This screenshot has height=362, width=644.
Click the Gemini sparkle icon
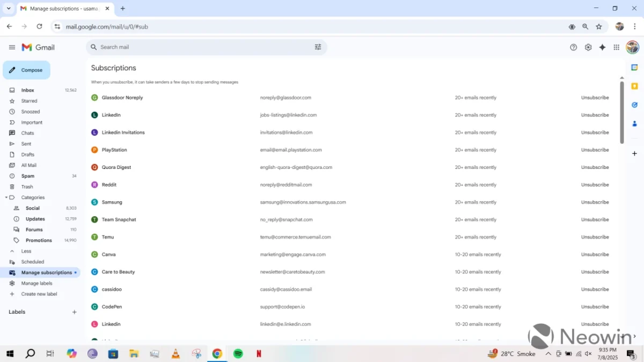pos(602,47)
